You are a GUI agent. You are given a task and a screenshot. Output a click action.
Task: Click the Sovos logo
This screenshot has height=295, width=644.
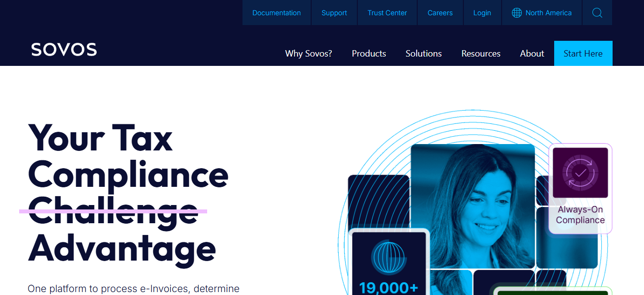pos(64,49)
